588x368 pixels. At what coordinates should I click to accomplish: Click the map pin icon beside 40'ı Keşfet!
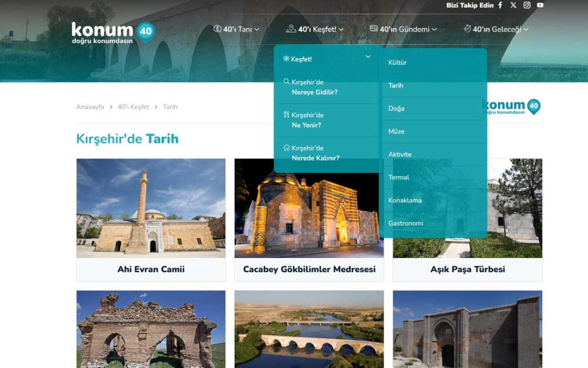pos(291,29)
